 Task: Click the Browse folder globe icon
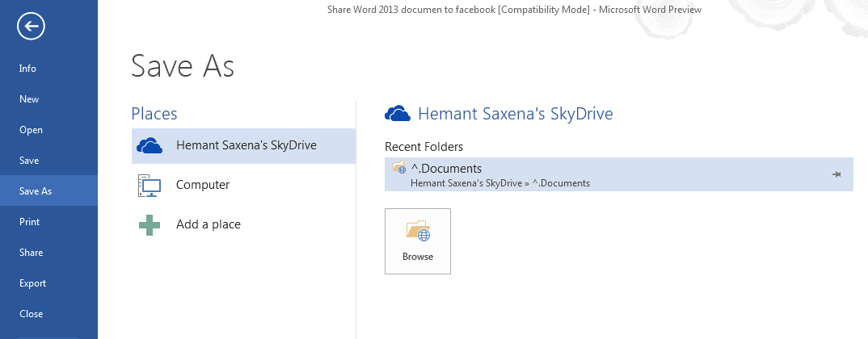(418, 230)
